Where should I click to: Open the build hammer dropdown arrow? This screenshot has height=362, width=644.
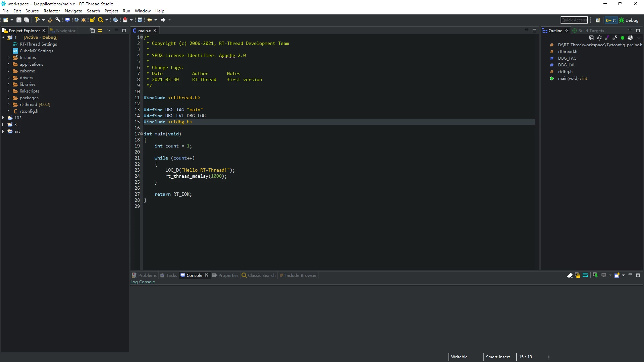pos(43,20)
